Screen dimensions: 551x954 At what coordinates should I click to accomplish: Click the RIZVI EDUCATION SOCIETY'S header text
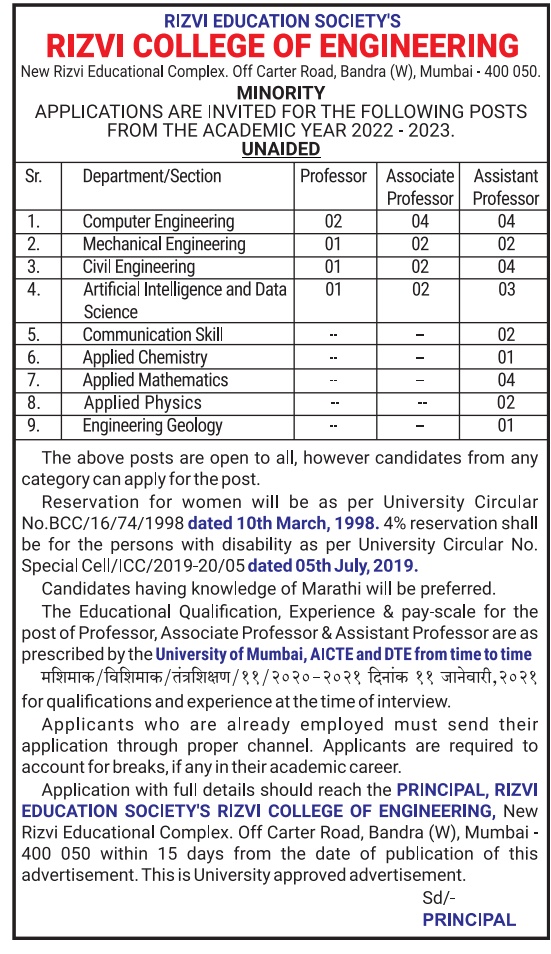[x=282, y=21]
